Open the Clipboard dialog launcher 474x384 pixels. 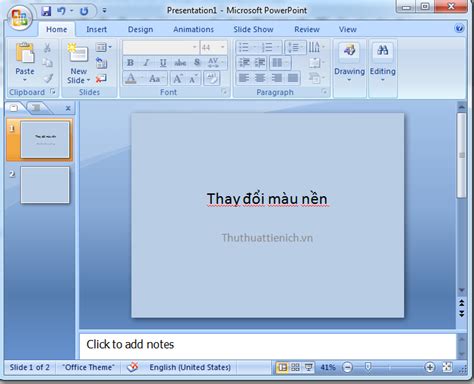pyautogui.click(x=53, y=91)
